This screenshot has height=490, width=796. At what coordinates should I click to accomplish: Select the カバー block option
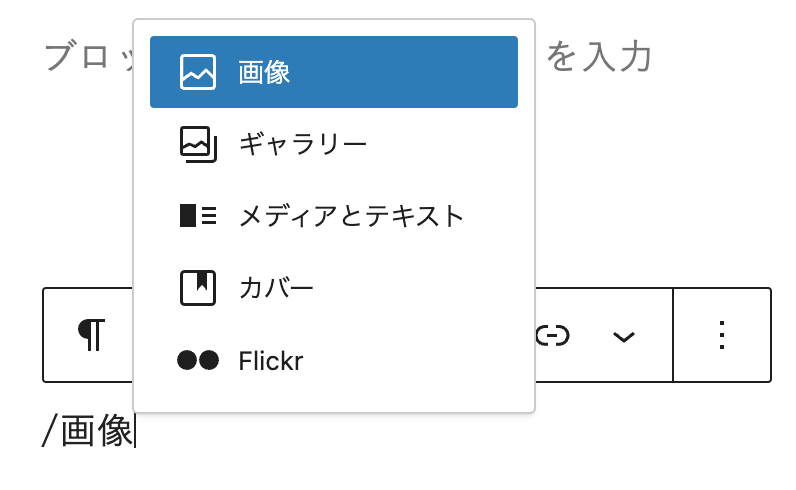[276, 288]
